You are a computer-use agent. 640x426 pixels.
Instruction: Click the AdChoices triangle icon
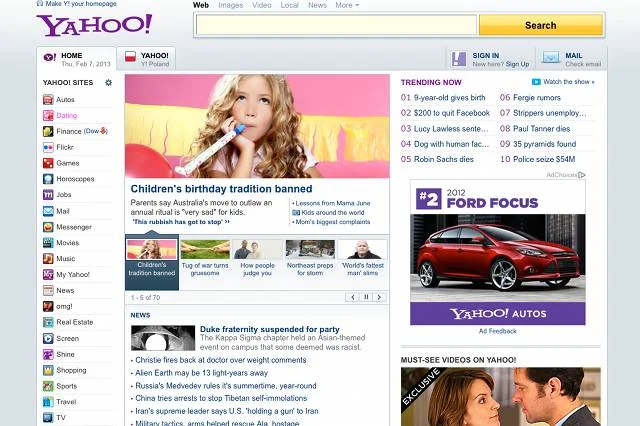pyautogui.click(x=582, y=175)
